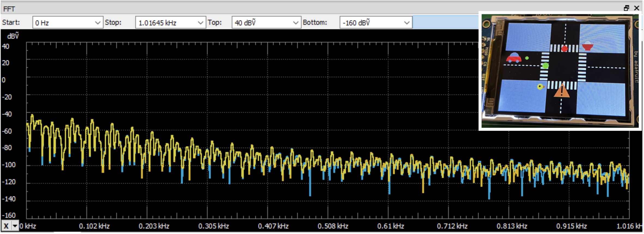The image size is (644, 234).
Task: Open the small arrow beside X axis button
Action: click(15, 226)
